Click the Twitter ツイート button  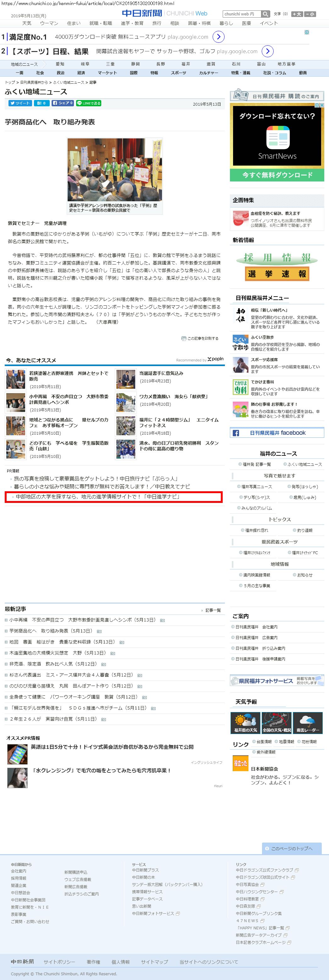click(20, 103)
